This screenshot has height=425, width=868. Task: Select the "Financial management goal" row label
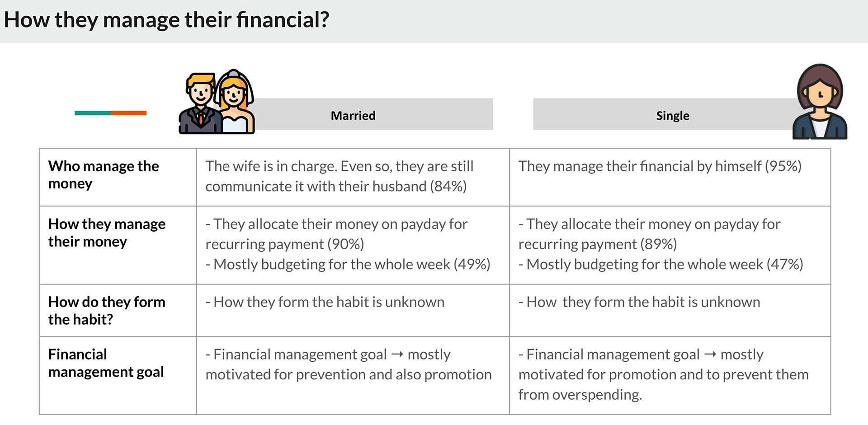coord(106,363)
